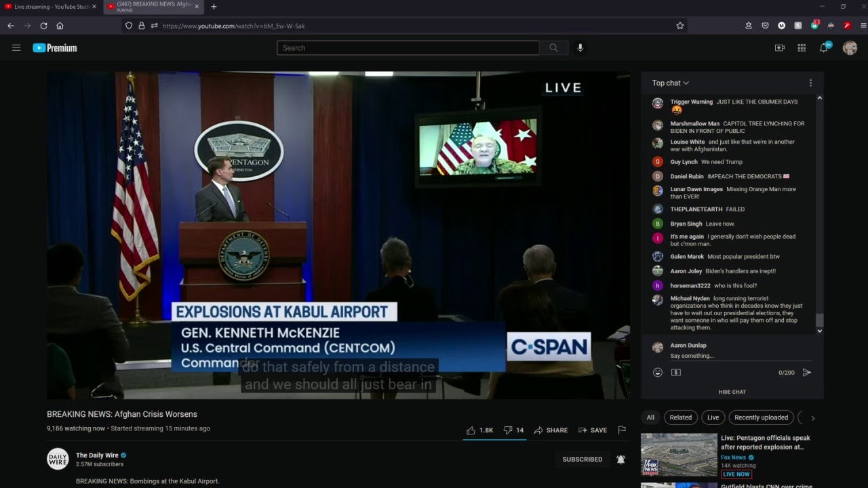Send the chat message arrow
The height and width of the screenshot is (488, 868).
pyautogui.click(x=806, y=372)
